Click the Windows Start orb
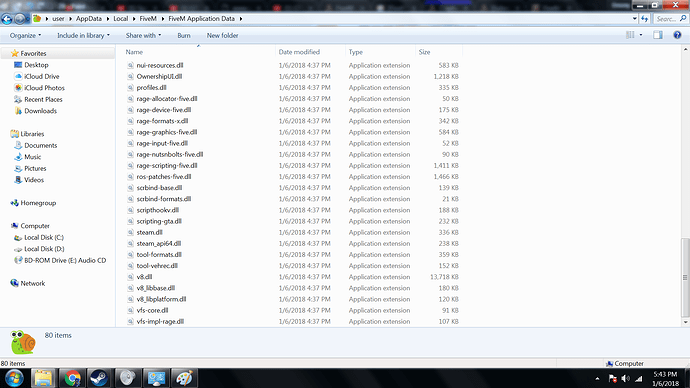This screenshot has width=690, height=388. (x=14, y=378)
